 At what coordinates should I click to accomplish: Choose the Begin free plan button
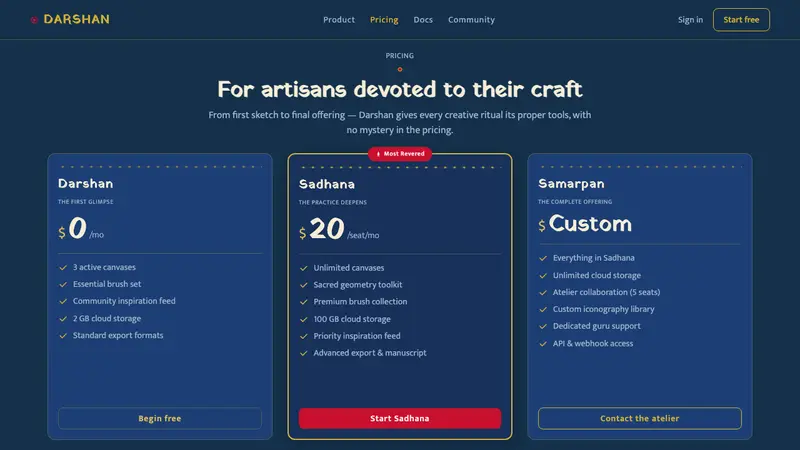160,418
